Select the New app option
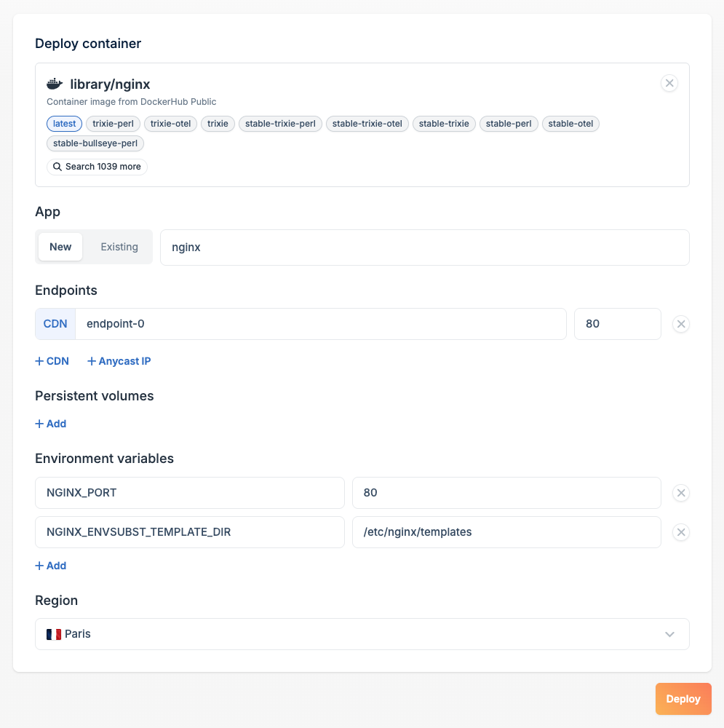The height and width of the screenshot is (728, 724). 60,247
